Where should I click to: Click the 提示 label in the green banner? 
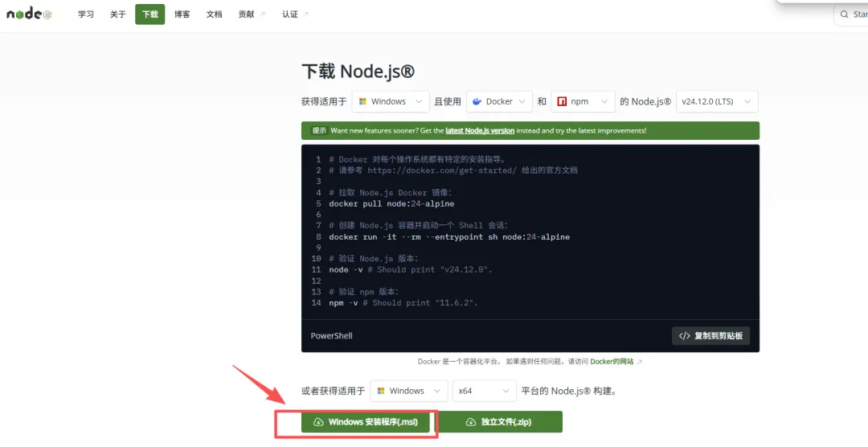click(319, 131)
